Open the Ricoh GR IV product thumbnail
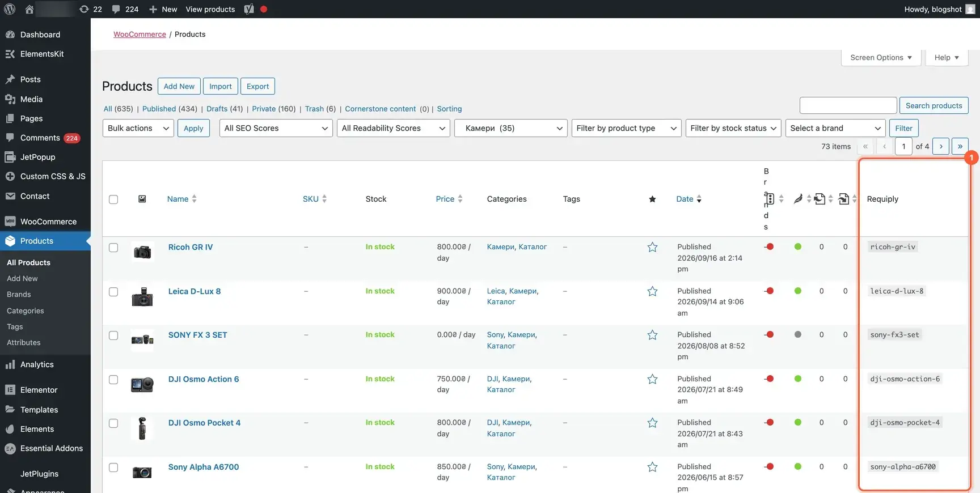This screenshot has width=980, height=493. pos(142,252)
